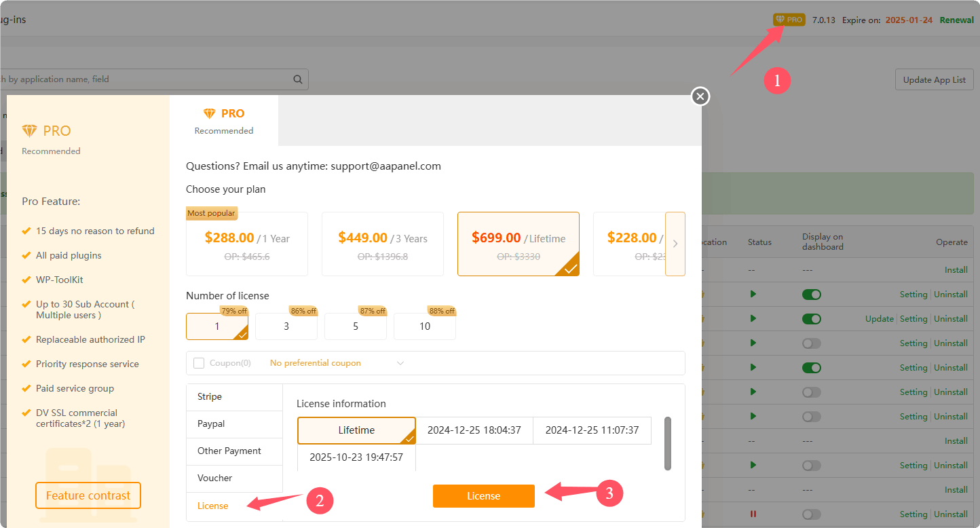This screenshot has width=980, height=528.
Task: Open the Feature contrast comparison
Action: (x=88, y=495)
